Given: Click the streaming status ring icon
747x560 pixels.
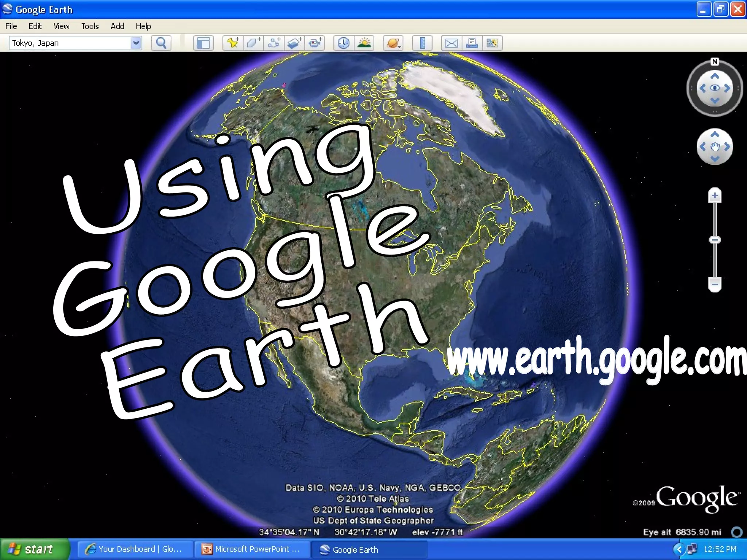Looking at the screenshot, I should click(x=737, y=532).
